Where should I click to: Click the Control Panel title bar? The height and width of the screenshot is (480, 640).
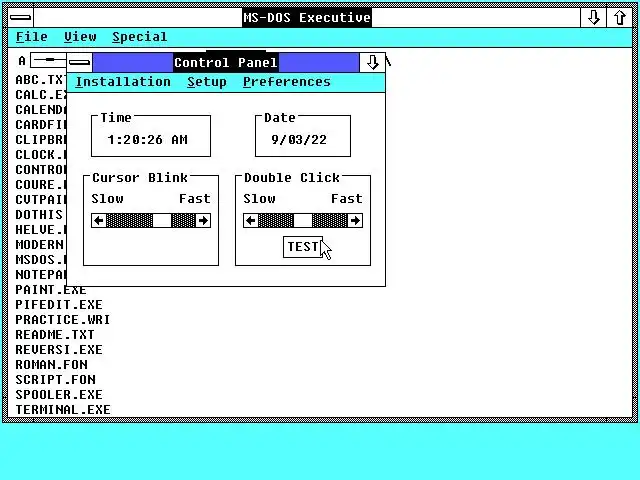(x=226, y=62)
